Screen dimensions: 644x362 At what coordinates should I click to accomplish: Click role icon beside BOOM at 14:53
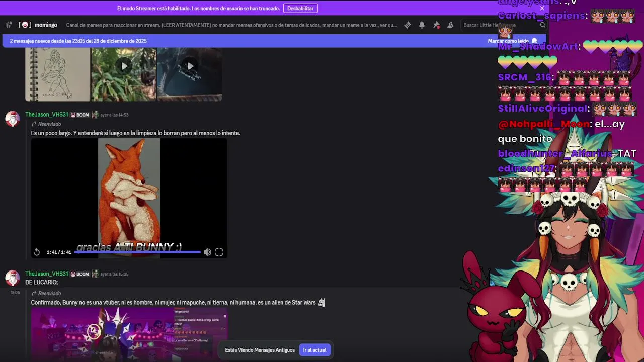coord(95,115)
